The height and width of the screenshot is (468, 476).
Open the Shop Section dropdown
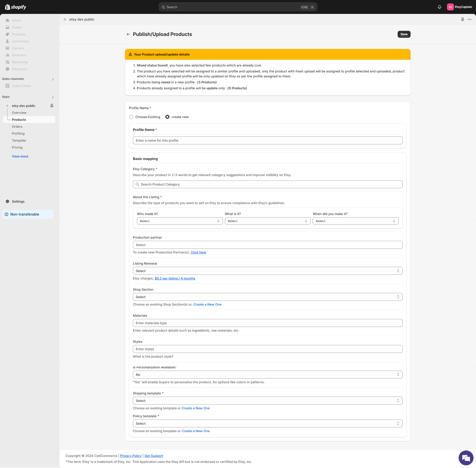(x=268, y=297)
